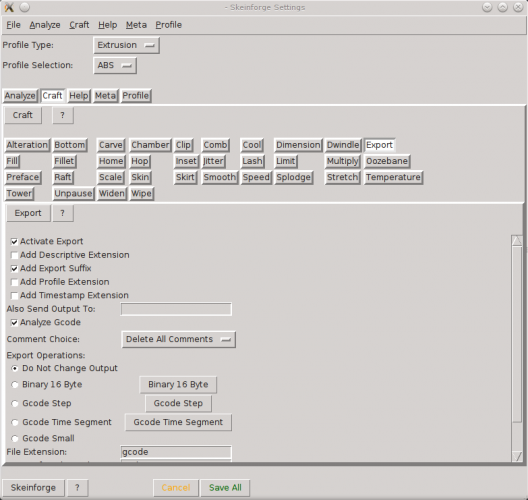Open the Raft plugin tab
Viewport: 528px width, 500px height.
(63, 177)
